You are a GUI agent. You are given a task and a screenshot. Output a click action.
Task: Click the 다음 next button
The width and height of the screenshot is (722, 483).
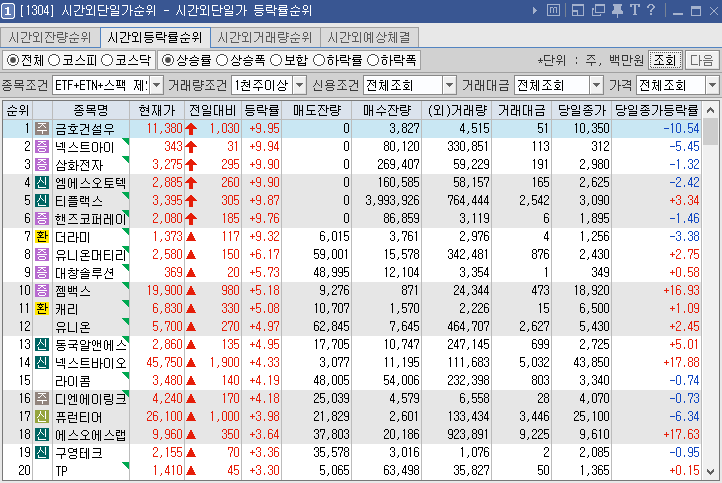point(702,60)
